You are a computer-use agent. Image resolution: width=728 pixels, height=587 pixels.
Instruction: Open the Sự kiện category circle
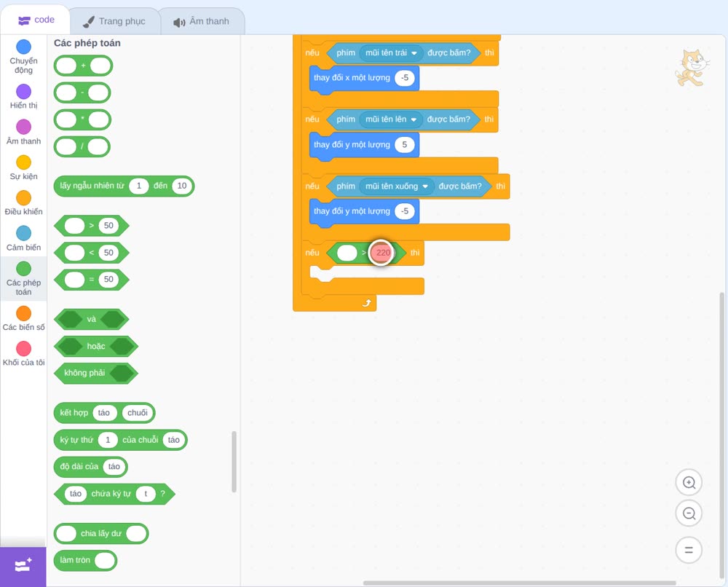pos(24,162)
